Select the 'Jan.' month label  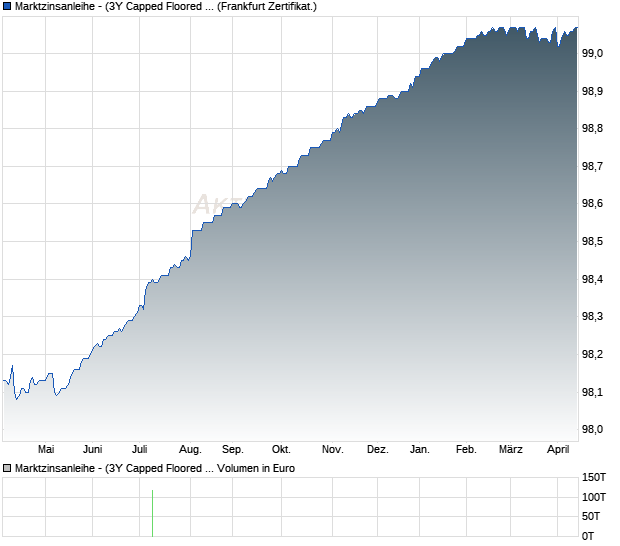(420, 449)
